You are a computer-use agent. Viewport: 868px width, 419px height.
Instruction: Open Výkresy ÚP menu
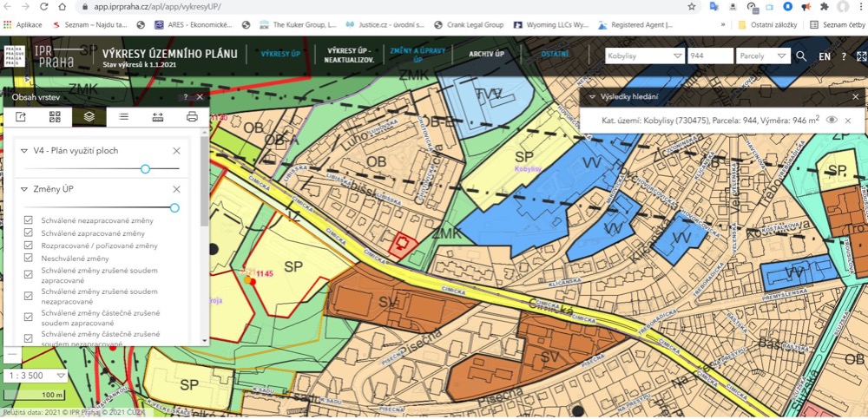tap(280, 55)
